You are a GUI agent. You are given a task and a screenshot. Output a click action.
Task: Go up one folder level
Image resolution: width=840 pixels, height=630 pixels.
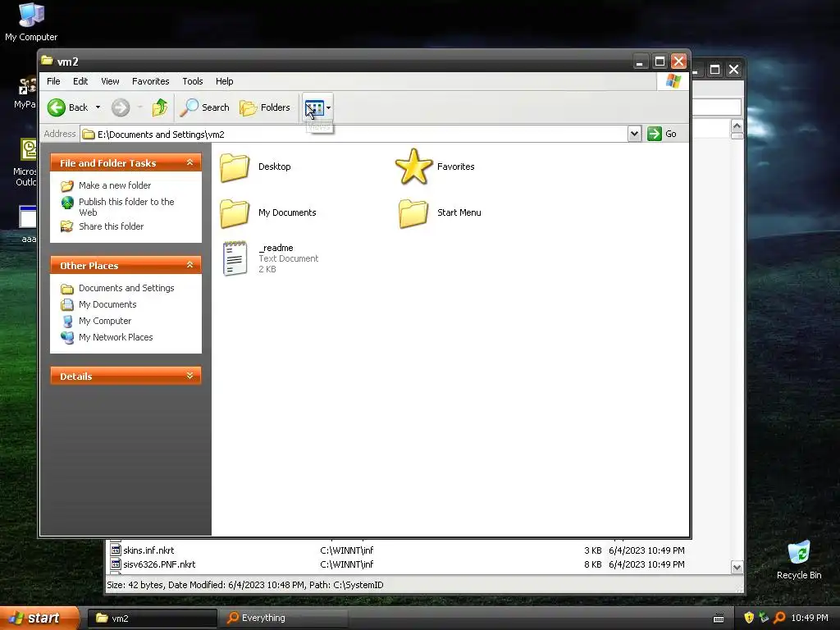[159, 107]
